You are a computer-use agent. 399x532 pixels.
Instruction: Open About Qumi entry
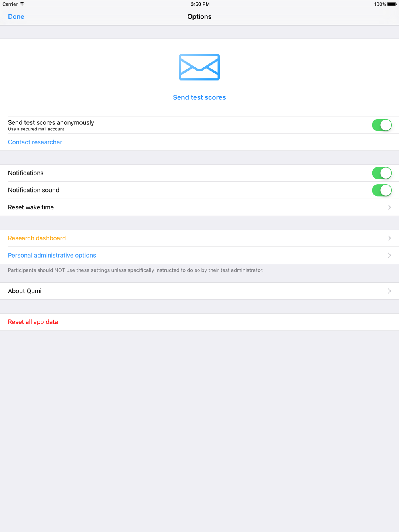tap(199, 291)
